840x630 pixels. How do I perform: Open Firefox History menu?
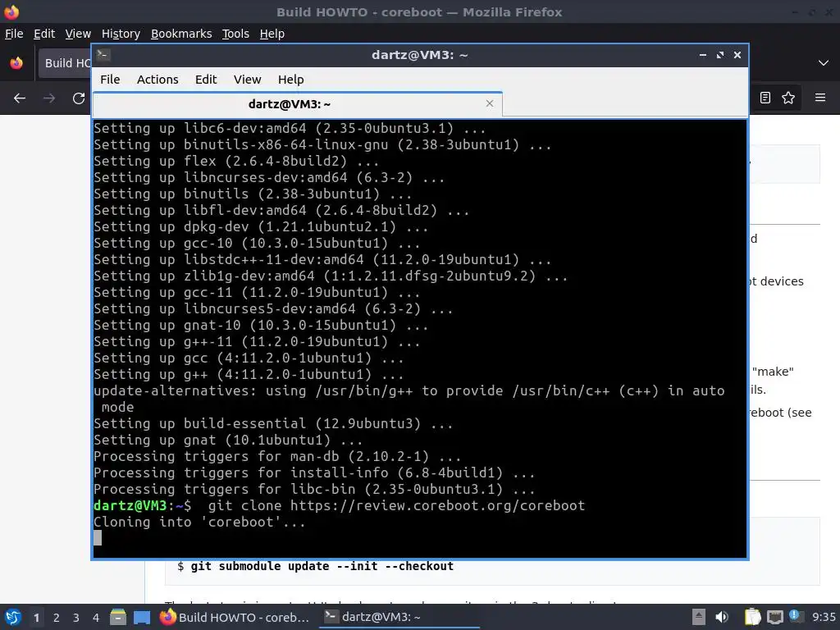point(121,34)
